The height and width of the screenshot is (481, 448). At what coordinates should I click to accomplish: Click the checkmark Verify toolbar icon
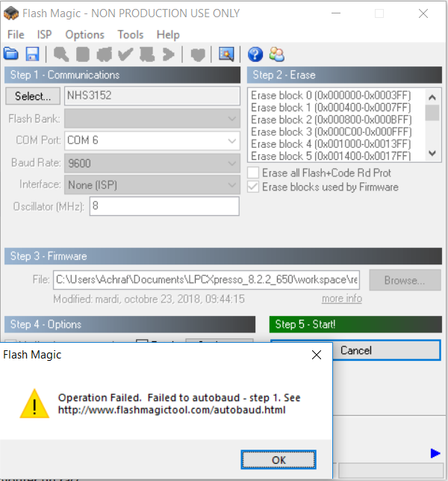[125, 55]
